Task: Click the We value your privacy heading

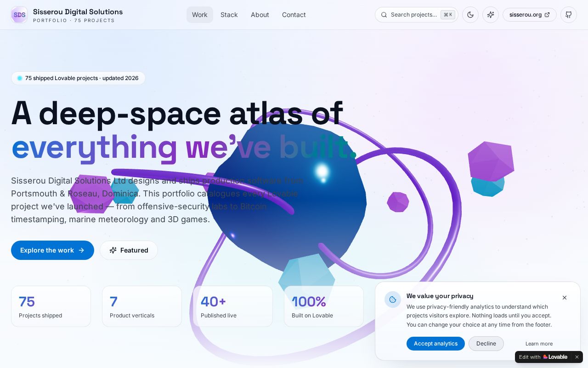Action: coord(440,296)
